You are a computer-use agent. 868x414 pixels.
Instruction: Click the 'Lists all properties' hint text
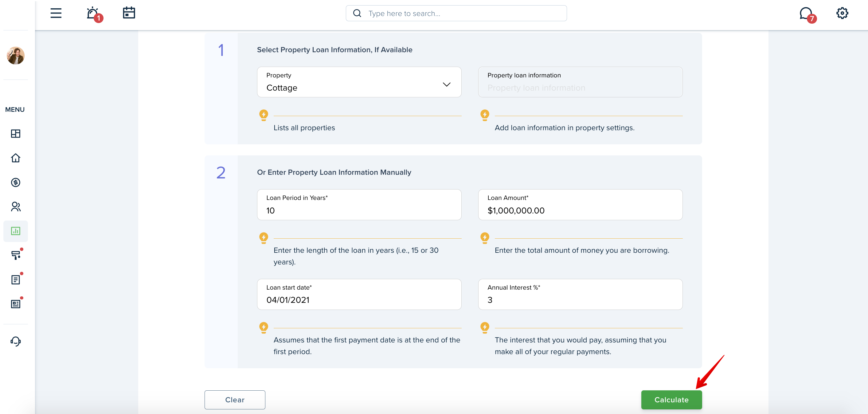tap(304, 128)
